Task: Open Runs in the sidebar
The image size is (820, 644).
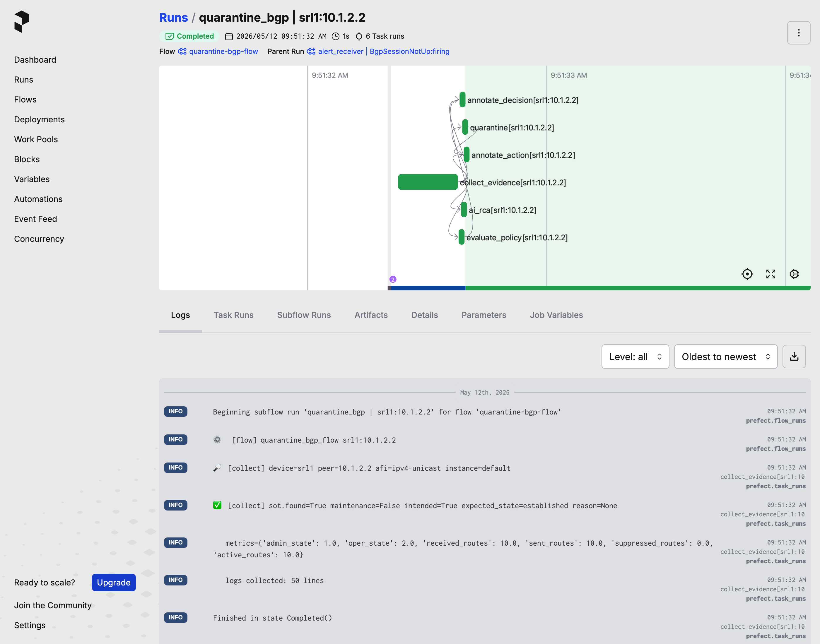Action: [23, 80]
